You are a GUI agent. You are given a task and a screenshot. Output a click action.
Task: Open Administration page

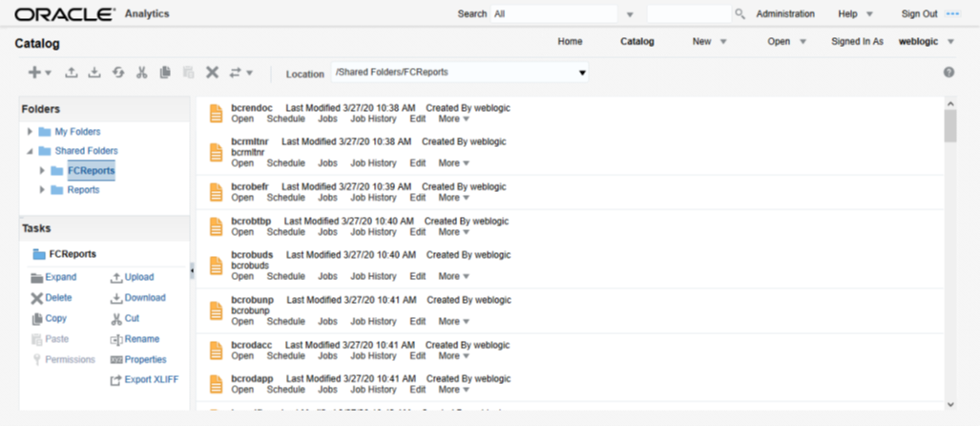click(x=785, y=13)
